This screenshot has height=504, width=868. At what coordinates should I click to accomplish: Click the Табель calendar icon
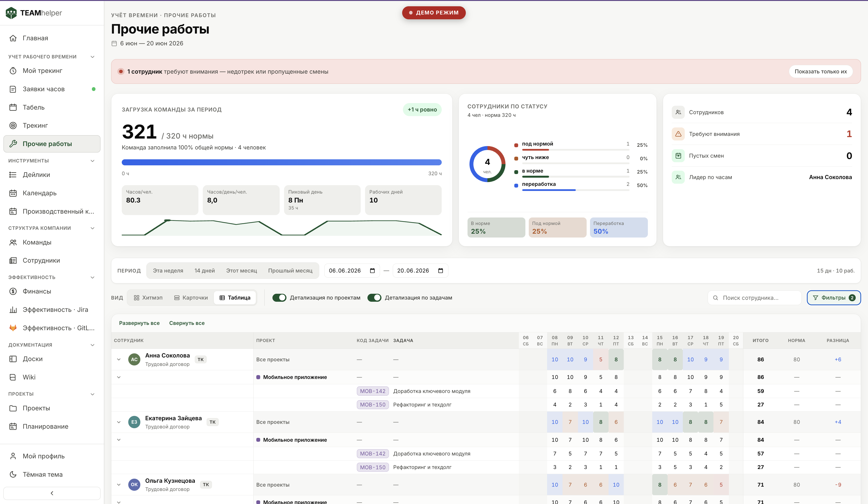[13, 107]
